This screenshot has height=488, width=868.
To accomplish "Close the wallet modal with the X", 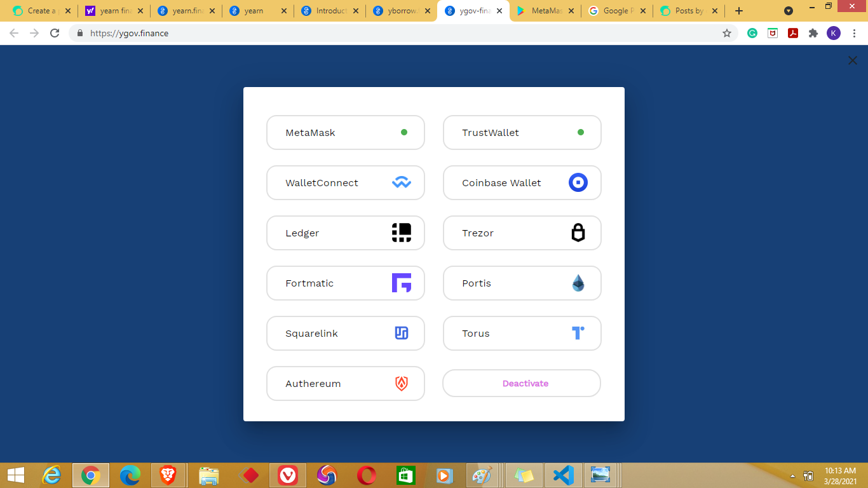I will [853, 60].
